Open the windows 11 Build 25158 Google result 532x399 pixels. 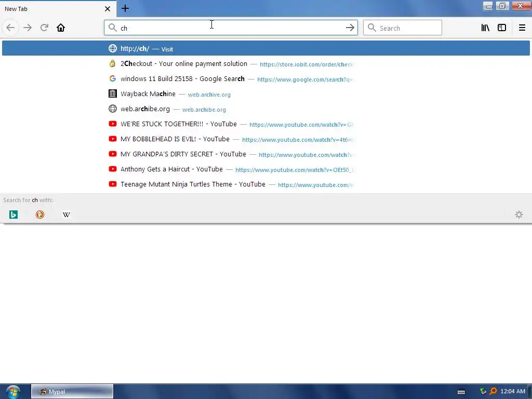pos(265,79)
